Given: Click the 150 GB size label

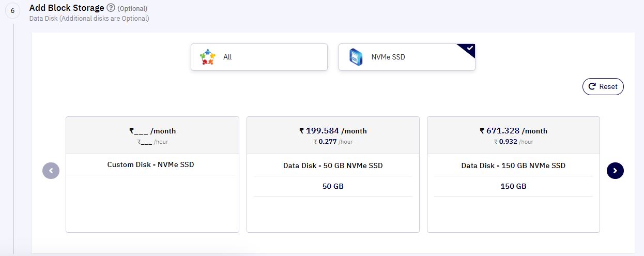Looking at the screenshot, I should point(513,186).
